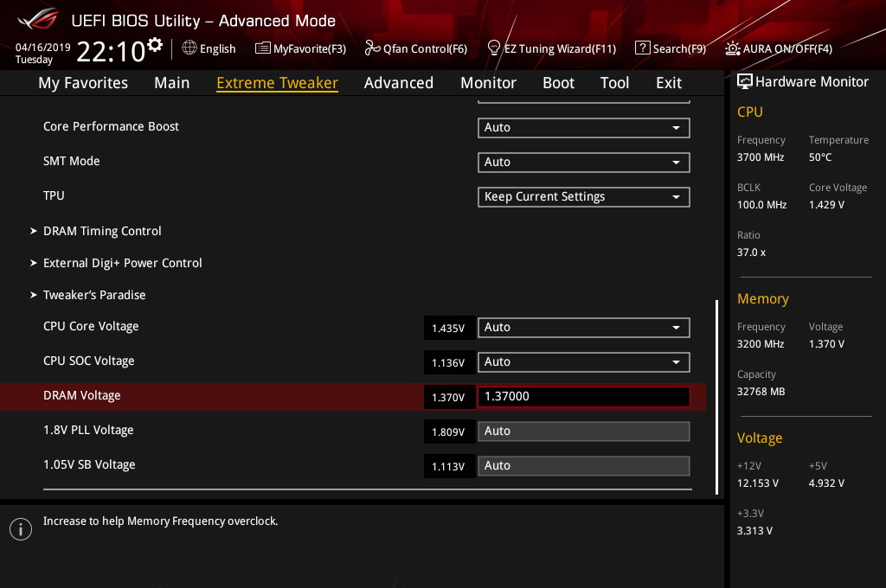Select the Extreme Tweaker tab
This screenshot has width=886, height=588.
tap(278, 83)
